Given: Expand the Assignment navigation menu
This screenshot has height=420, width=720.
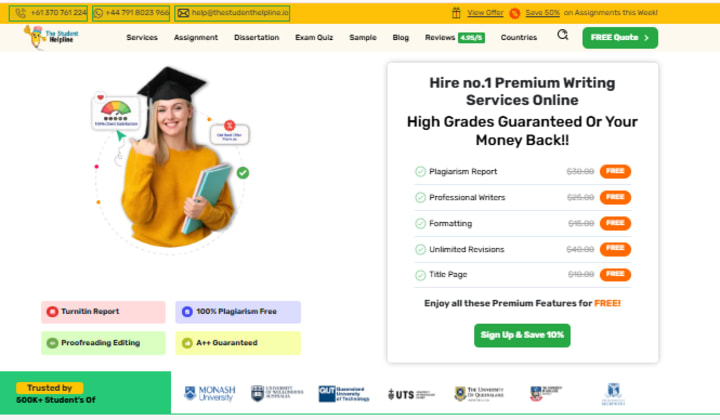Looking at the screenshot, I should (196, 38).
